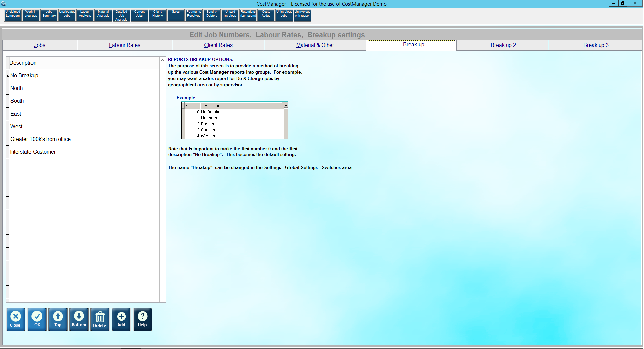The height and width of the screenshot is (349, 644).
Task: Click the example table scroll up arrow
Action: [x=286, y=106]
